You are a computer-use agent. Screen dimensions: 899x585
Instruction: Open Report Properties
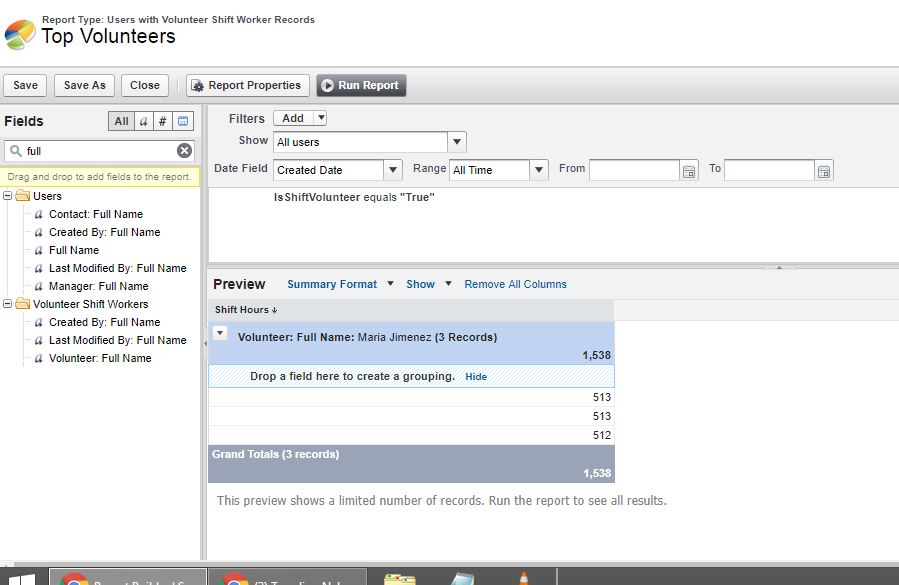point(248,85)
